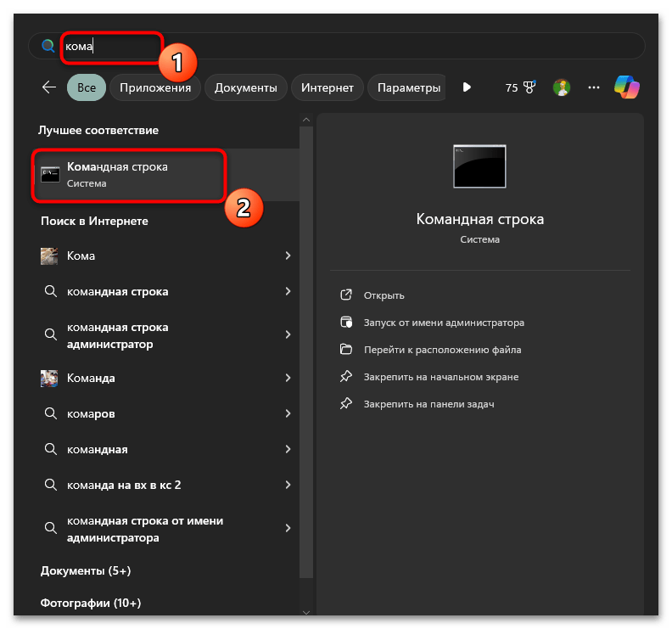The image size is (672, 629).
Task: Expand the команда на вх в кс 2 chevron
Action: coord(288,485)
